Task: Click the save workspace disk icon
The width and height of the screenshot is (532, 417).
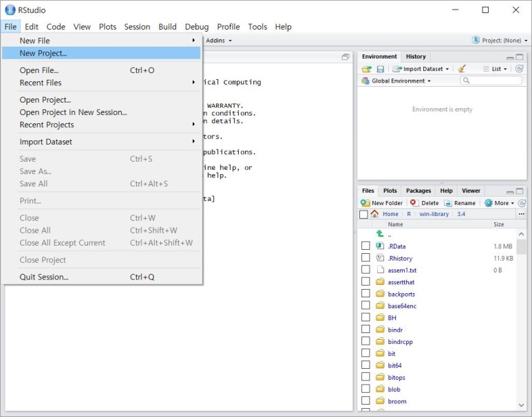Action: [x=381, y=69]
